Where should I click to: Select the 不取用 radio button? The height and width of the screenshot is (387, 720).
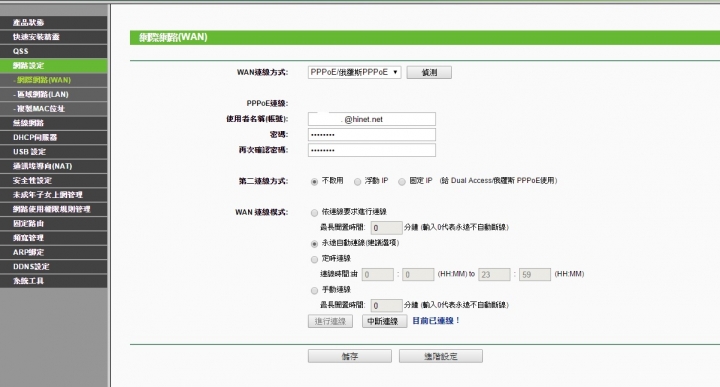click(314, 182)
